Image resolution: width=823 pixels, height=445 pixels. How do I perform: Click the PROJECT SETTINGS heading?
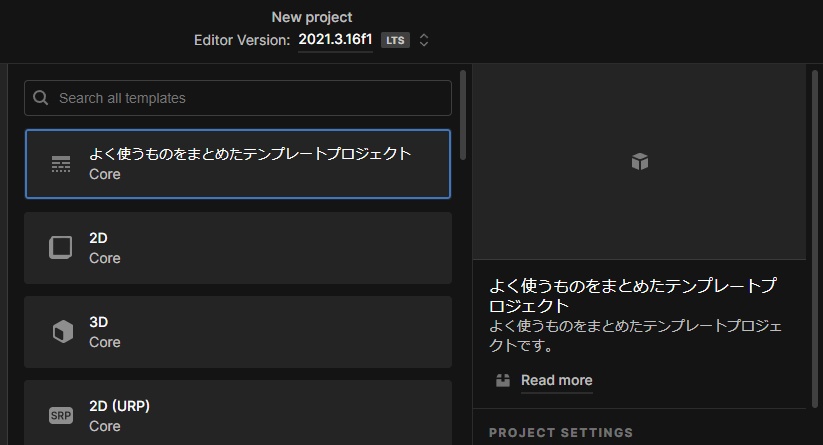(x=561, y=432)
